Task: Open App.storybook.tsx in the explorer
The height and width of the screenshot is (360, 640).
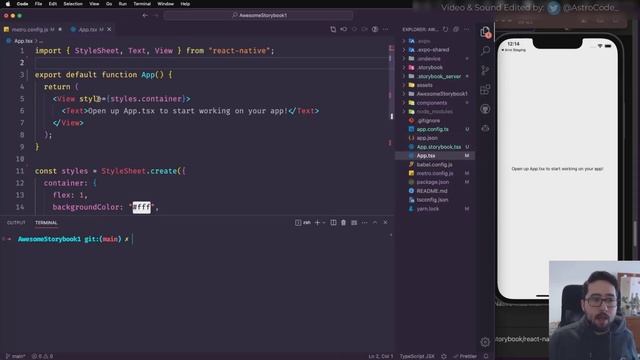Action: pyautogui.click(x=435, y=147)
